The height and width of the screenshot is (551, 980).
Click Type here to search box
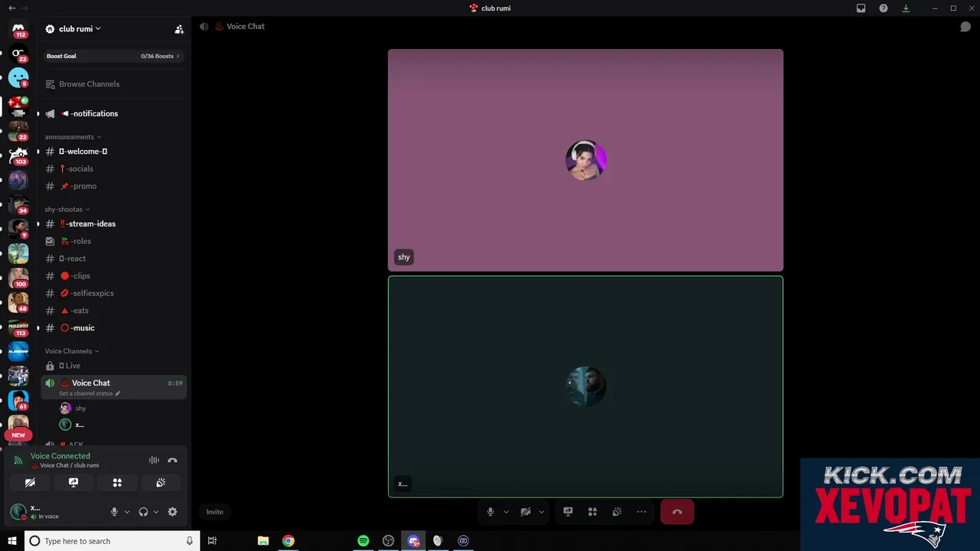point(113,541)
